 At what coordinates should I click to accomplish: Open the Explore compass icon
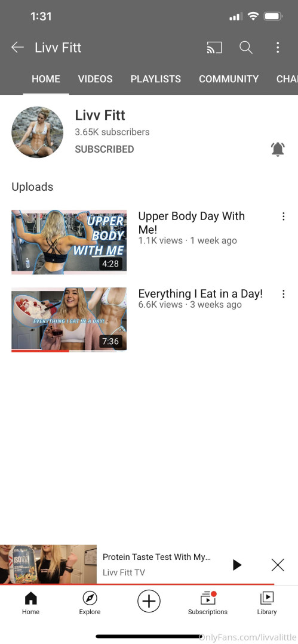coord(90,603)
